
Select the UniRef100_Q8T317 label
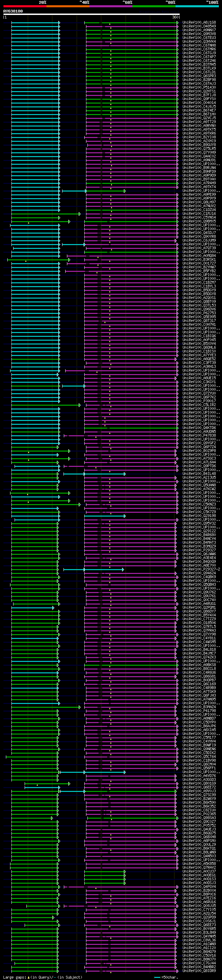pyautogui.click(x=199, y=321)
